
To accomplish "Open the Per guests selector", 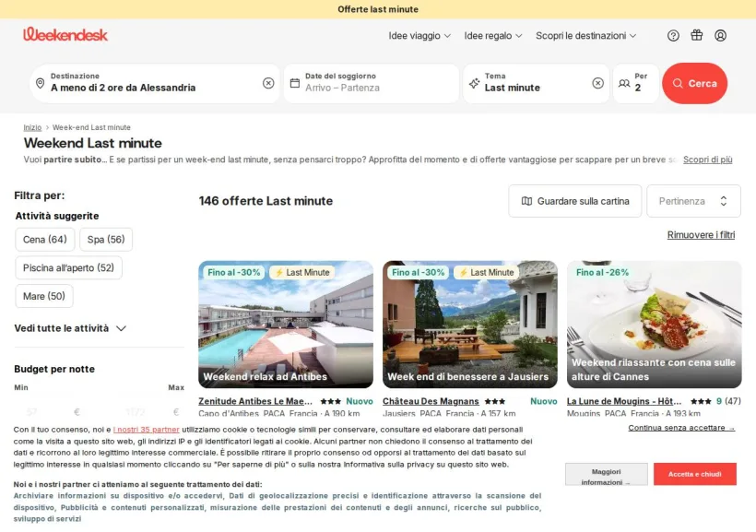I will point(636,83).
